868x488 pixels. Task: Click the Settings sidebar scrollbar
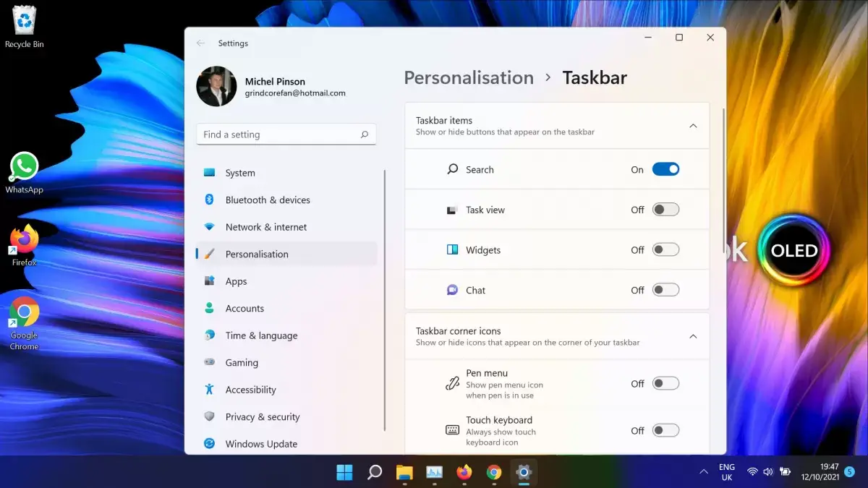[384, 300]
